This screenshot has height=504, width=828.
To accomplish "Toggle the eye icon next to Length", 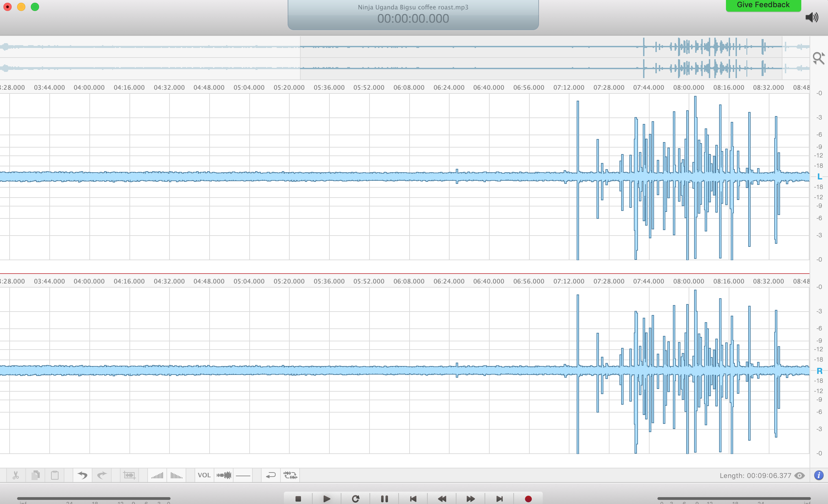I will tap(800, 476).
